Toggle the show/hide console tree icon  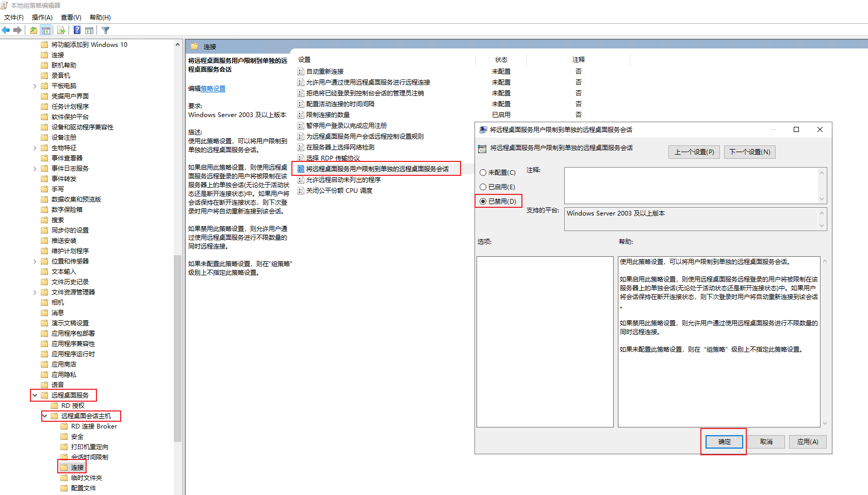[46, 30]
